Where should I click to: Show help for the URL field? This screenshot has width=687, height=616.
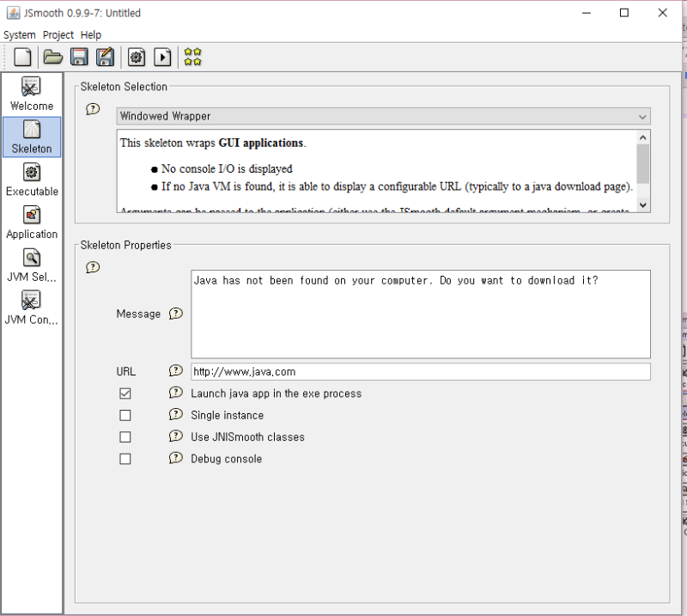coord(176,371)
